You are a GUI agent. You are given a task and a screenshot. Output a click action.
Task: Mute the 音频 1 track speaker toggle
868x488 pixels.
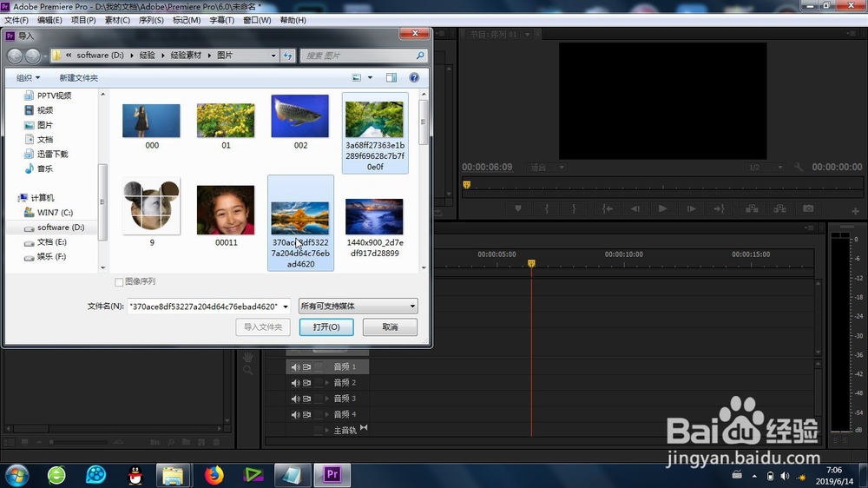tap(296, 366)
